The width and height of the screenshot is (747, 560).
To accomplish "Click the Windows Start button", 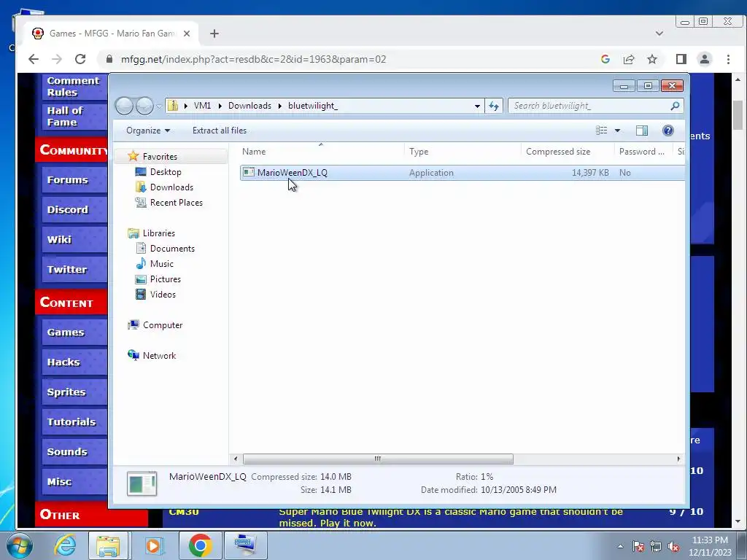I will click(20, 545).
